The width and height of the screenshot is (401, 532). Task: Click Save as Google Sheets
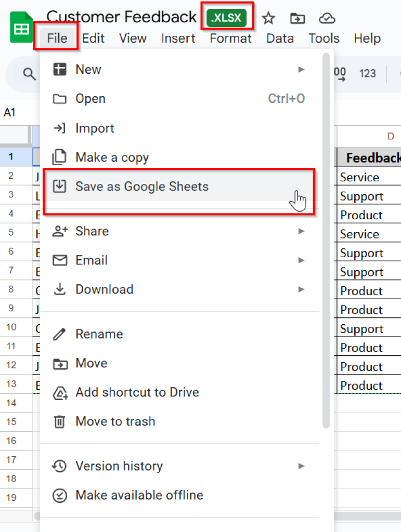coord(143,186)
